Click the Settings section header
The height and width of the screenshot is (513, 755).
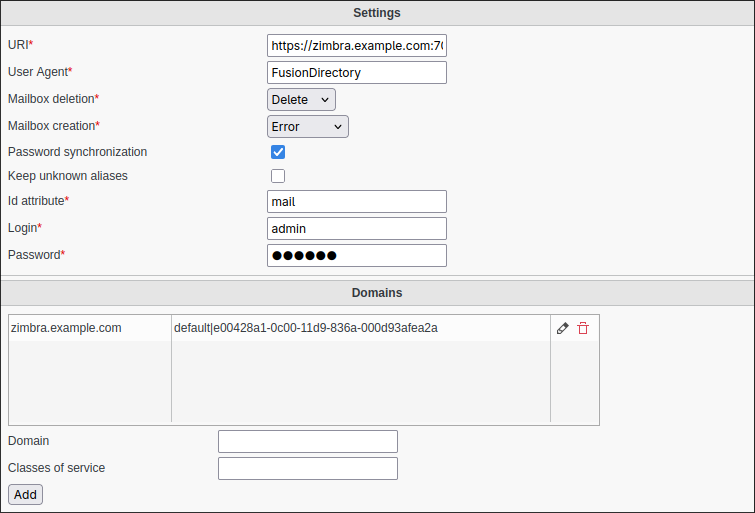(x=377, y=13)
